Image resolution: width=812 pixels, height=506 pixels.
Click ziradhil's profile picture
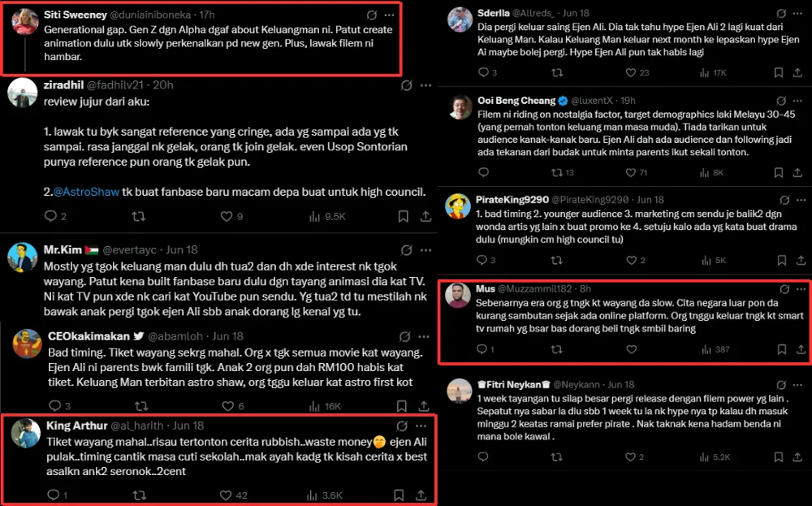coord(22,92)
